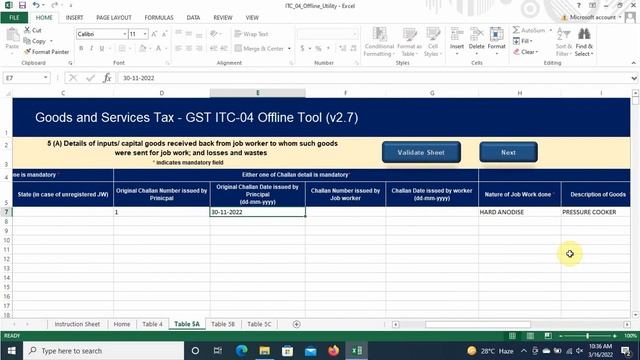This screenshot has height=360, width=640.
Task: Toggle Bold formatting
Action: [81, 49]
